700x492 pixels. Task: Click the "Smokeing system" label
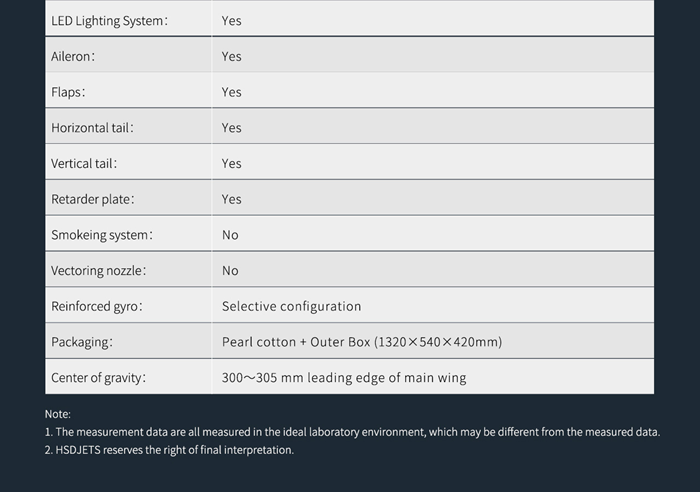tap(103, 235)
